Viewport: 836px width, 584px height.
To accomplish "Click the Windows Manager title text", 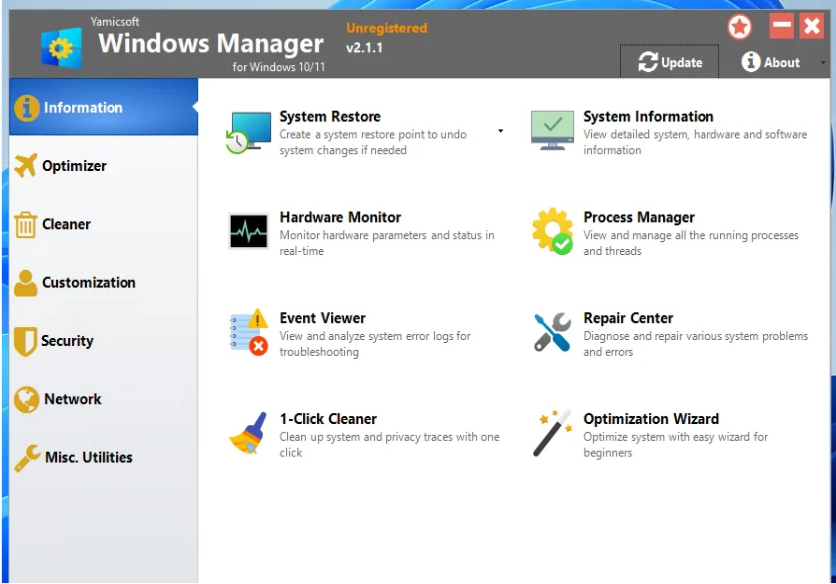I will click(211, 43).
